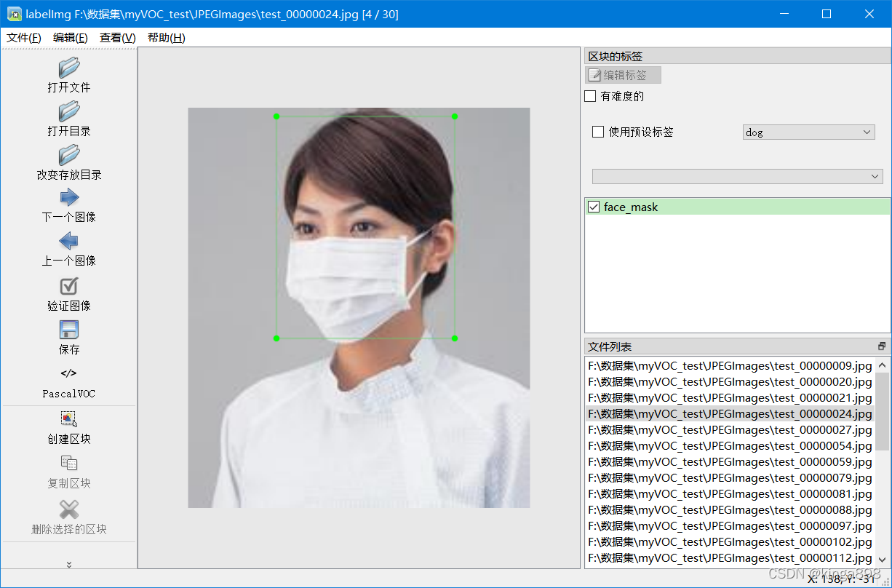This screenshot has height=588, width=892.
Task: Minimize the labelImg window
Action: [x=784, y=14]
